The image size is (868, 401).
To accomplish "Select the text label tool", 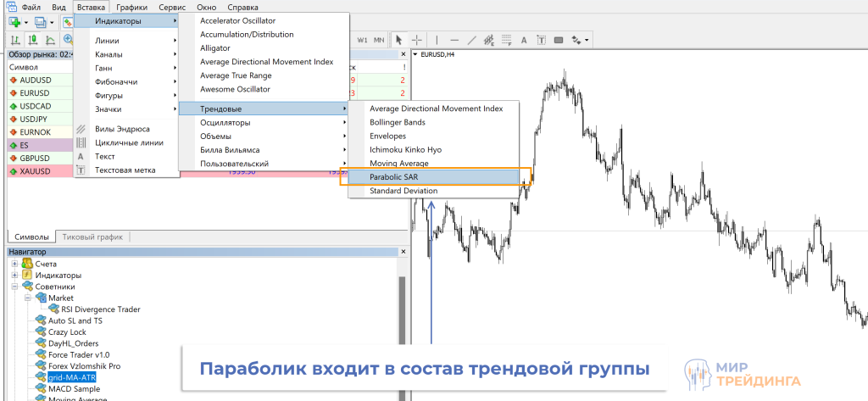I will [541, 40].
